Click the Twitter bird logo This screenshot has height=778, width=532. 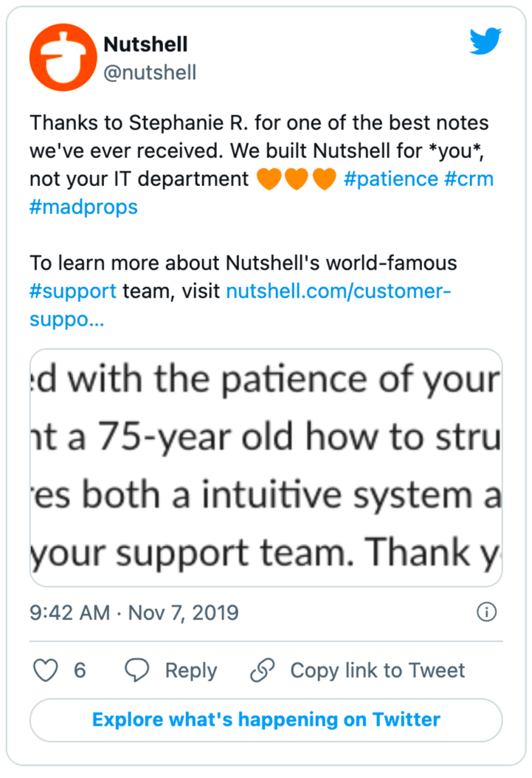point(486,41)
